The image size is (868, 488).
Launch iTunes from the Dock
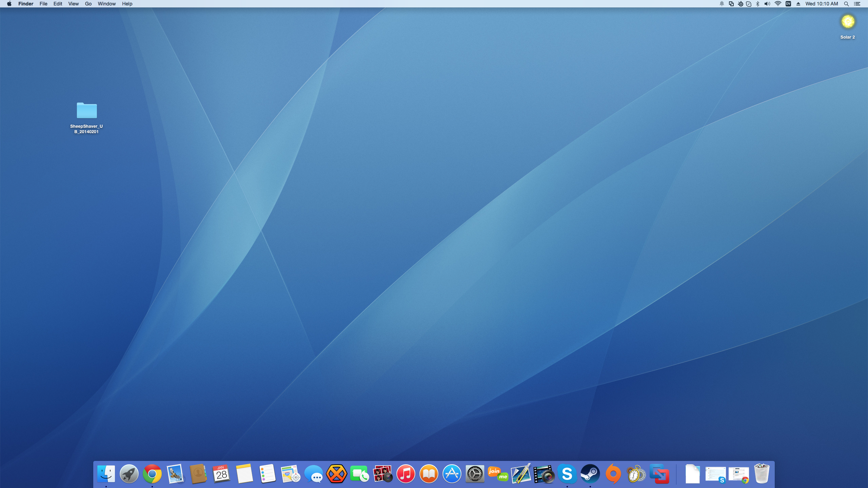point(406,474)
